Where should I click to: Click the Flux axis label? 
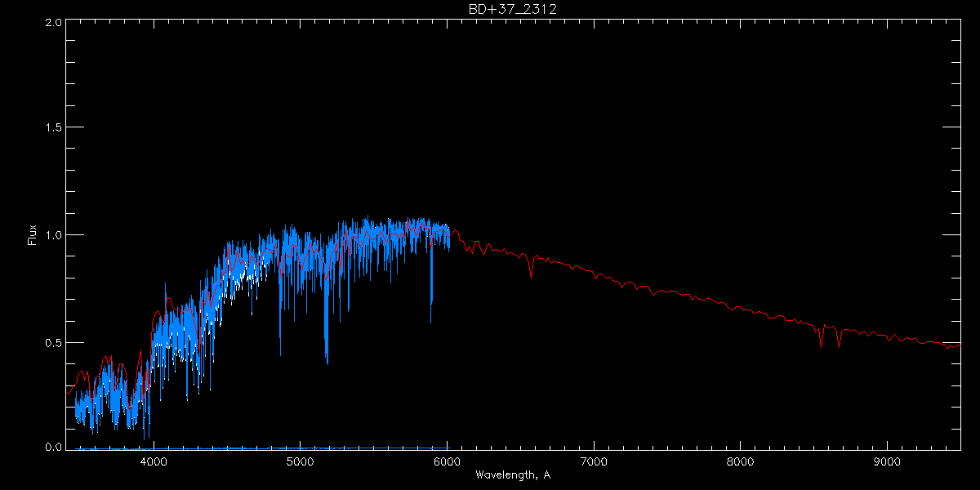(33, 234)
